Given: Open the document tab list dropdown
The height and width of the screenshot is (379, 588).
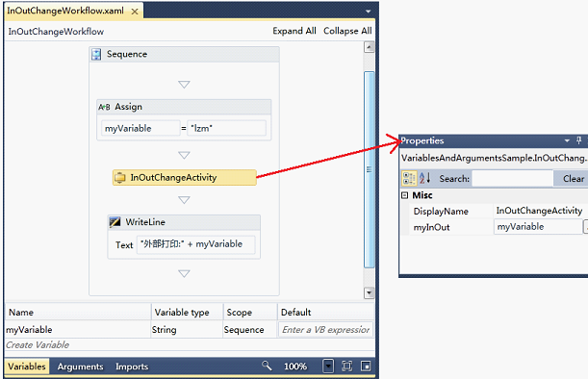Looking at the screenshot, I should [369, 12].
